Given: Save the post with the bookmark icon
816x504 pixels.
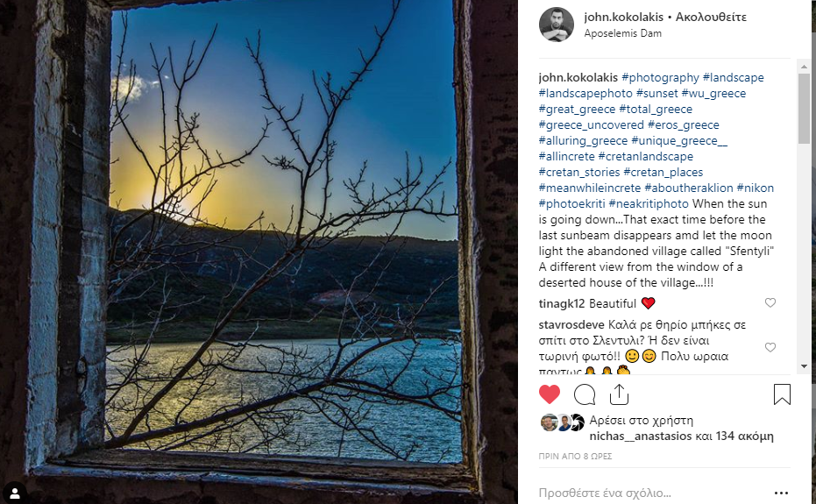Looking at the screenshot, I should click(x=782, y=394).
